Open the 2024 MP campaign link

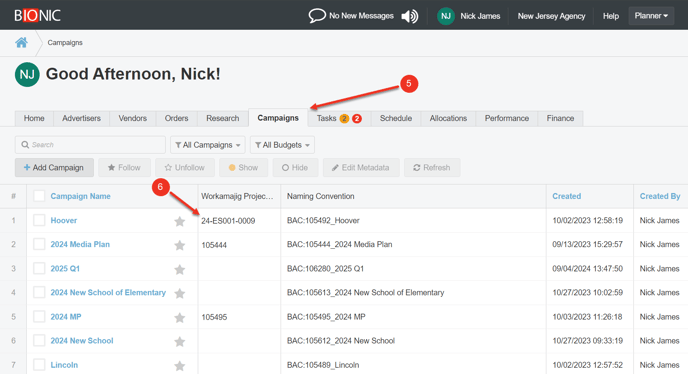66,316
